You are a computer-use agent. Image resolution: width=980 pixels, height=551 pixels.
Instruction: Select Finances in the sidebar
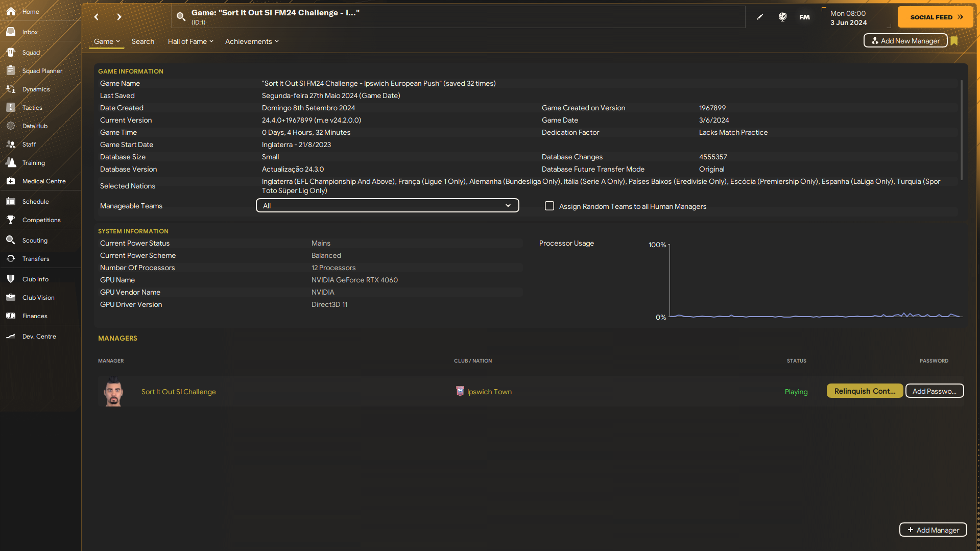(35, 316)
